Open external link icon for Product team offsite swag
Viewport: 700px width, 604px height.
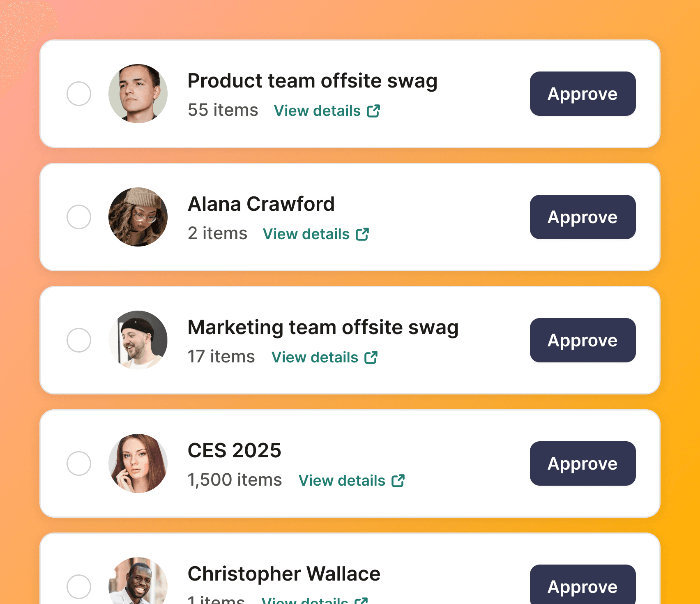[x=373, y=111]
